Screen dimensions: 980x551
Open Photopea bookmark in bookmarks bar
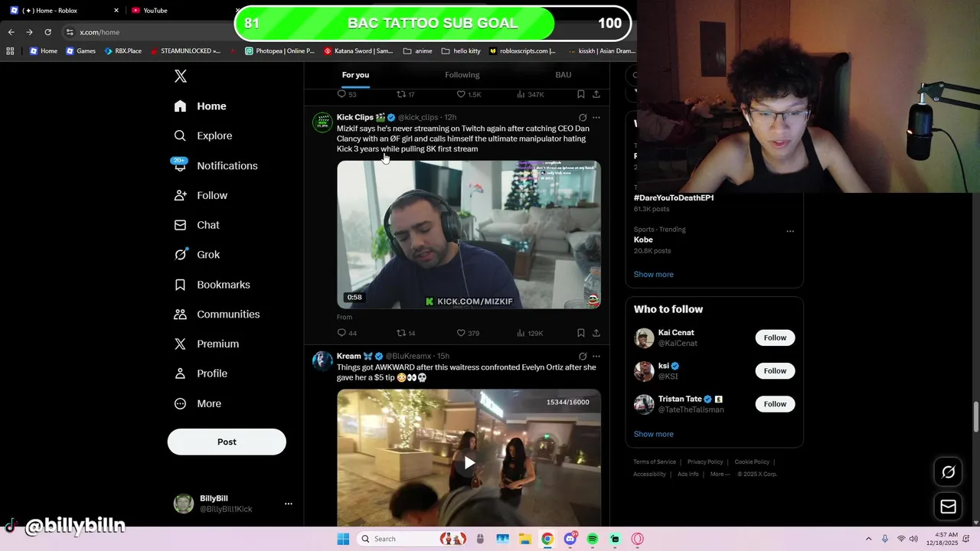279,51
